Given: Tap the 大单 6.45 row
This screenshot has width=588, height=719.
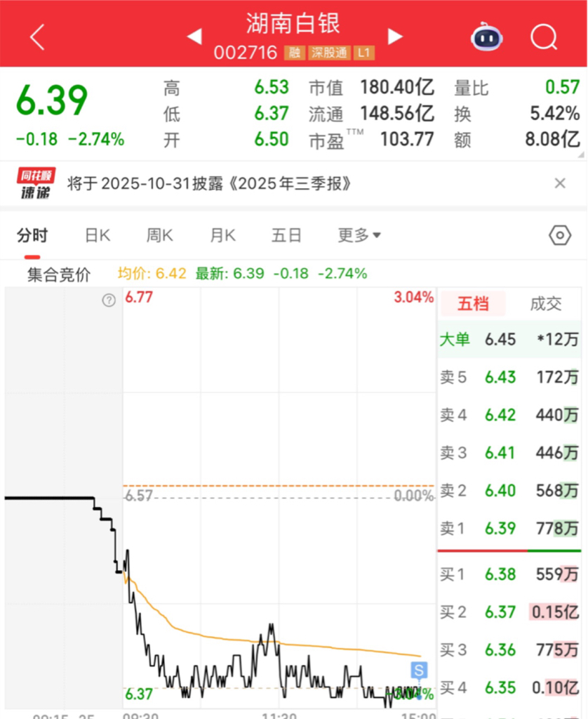Looking at the screenshot, I should point(509,339).
